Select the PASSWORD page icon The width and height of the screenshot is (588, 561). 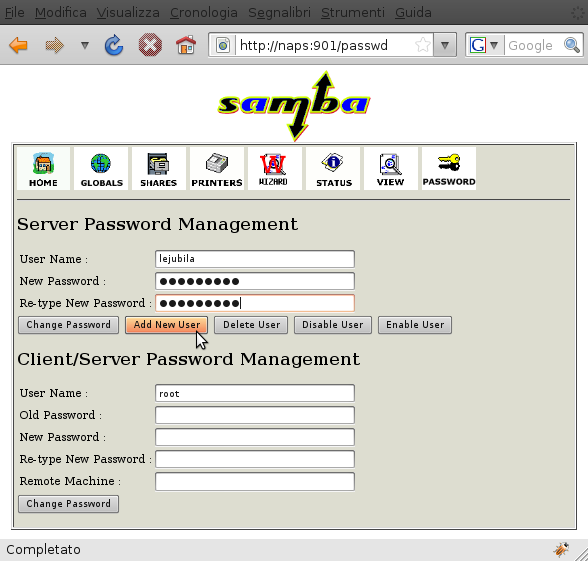pos(449,168)
